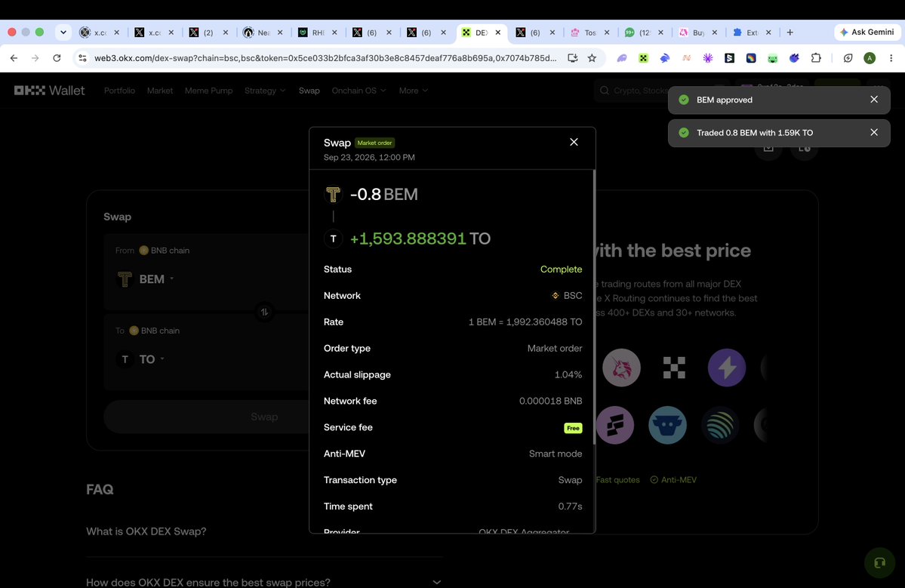Viewport: 905px width, 588px height.
Task: Click the Free service fee badge
Action: click(573, 427)
